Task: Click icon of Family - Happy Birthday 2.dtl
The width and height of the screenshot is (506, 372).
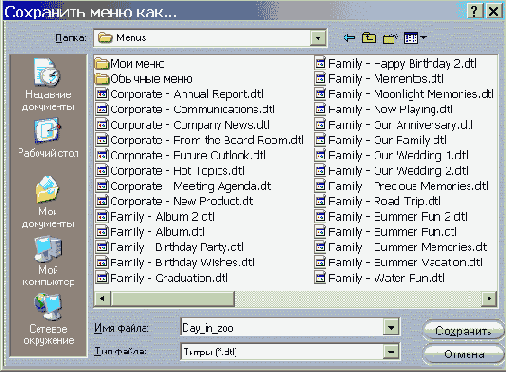Action: [320, 63]
